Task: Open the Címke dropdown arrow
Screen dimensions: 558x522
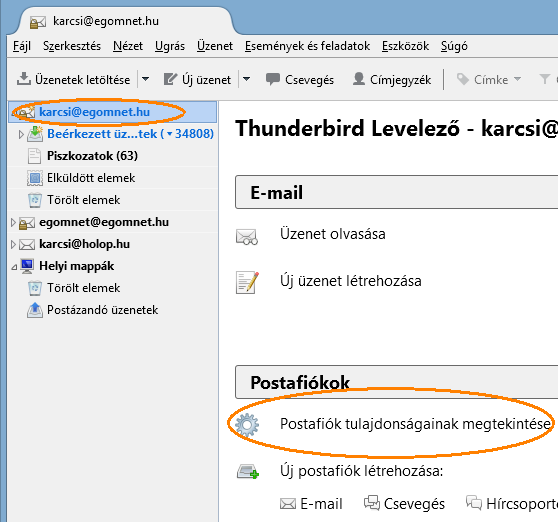Action: [517, 79]
